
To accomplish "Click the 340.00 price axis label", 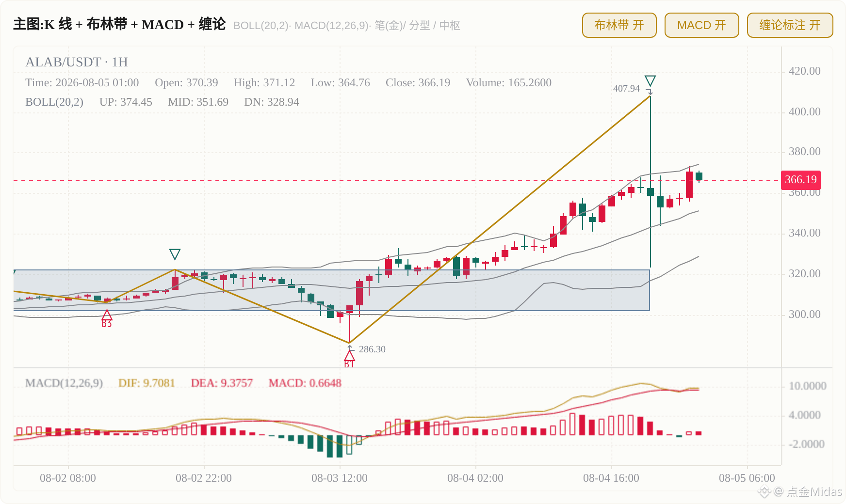I will [805, 233].
